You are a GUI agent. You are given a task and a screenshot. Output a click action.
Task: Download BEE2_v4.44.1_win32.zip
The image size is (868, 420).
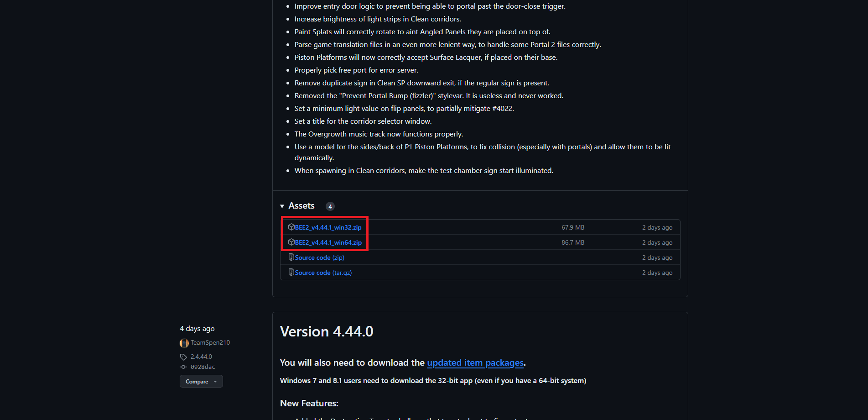click(x=328, y=227)
